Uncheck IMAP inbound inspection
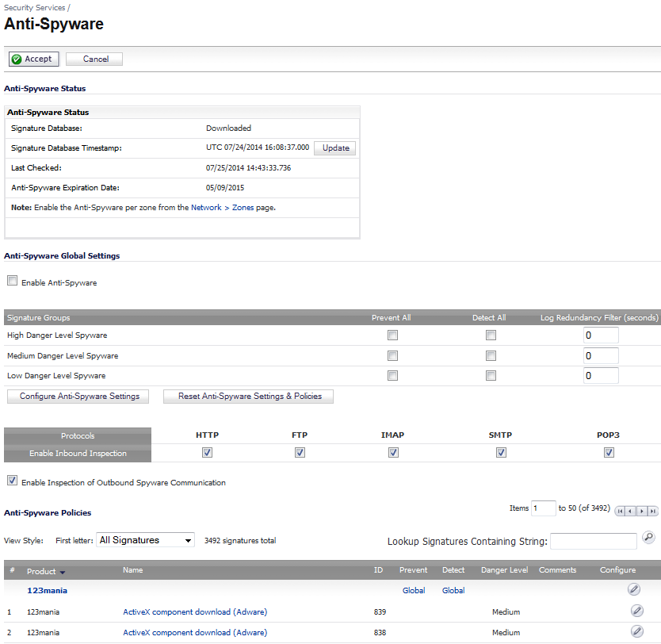 (x=393, y=453)
